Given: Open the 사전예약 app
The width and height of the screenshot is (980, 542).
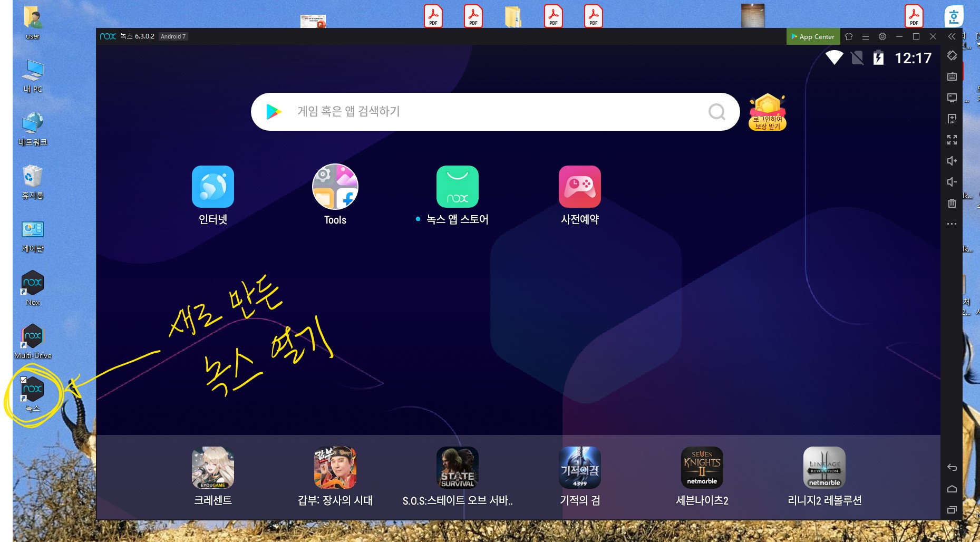Looking at the screenshot, I should (x=580, y=187).
